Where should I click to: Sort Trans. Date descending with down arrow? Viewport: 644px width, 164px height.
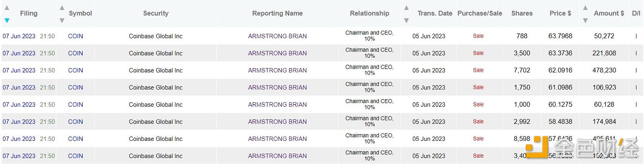click(406, 20)
